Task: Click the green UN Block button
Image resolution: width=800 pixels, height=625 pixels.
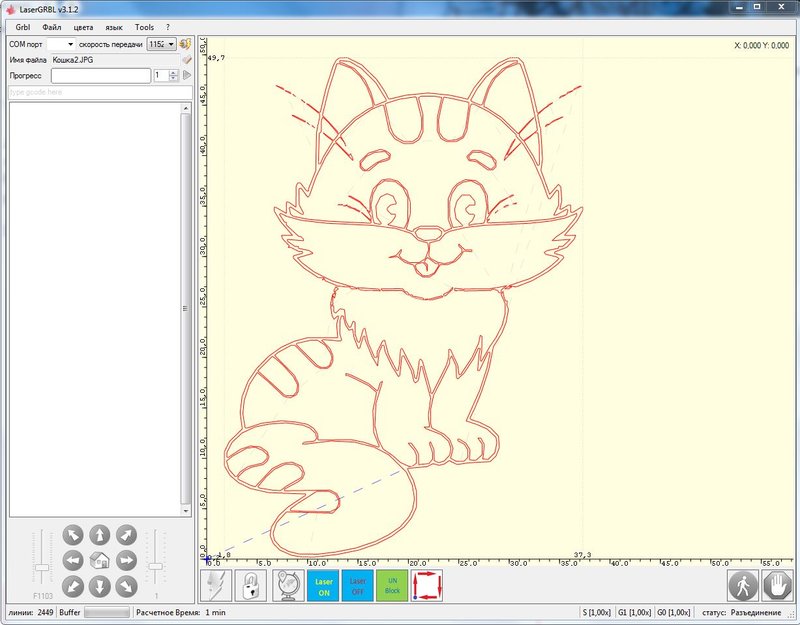Action: (393, 585)
